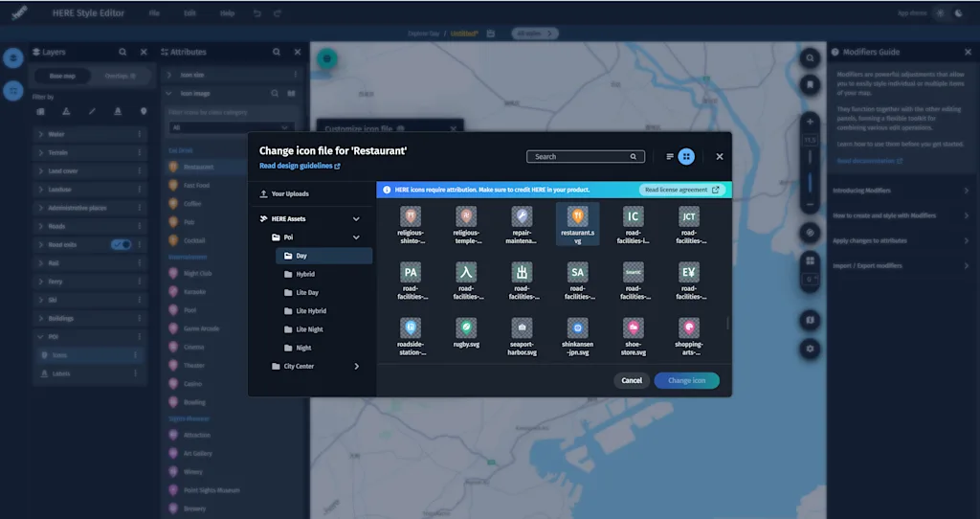Click the Cancel button
Screen dimensions: 980x519
pyautogui.click(x=632, y=380)
